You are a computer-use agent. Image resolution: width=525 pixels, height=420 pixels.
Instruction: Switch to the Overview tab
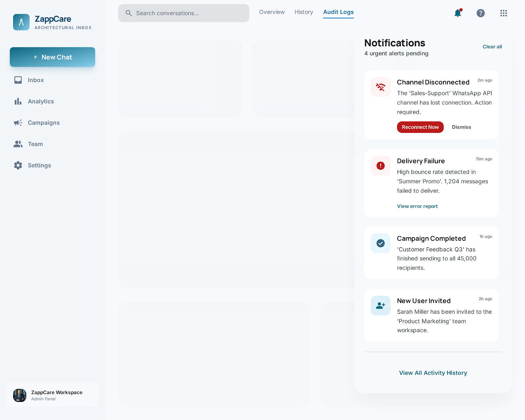(x=272, y=12)
